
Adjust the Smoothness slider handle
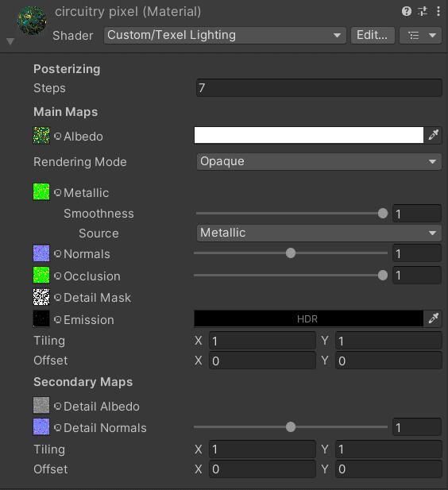pos(383,214)
